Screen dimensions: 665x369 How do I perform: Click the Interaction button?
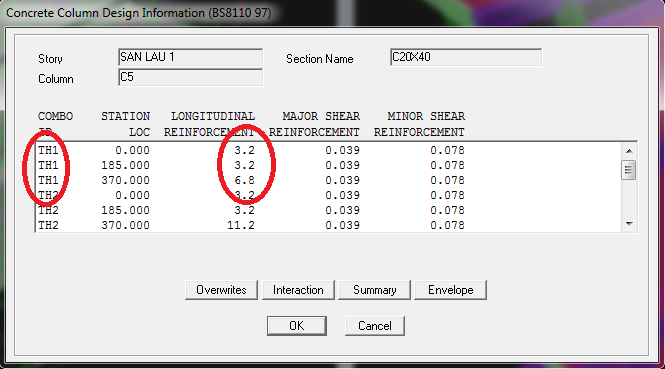click(298, 290)
